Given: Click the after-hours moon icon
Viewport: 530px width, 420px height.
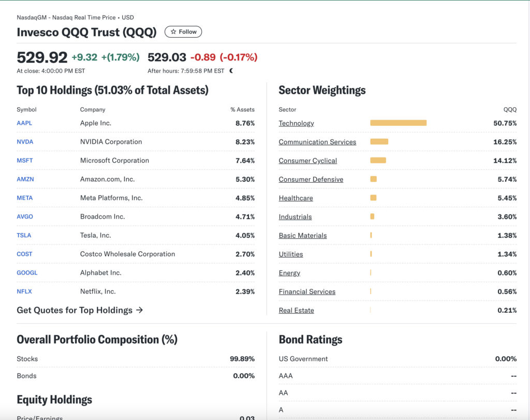Looking at the screenshot, I should 231,70.
